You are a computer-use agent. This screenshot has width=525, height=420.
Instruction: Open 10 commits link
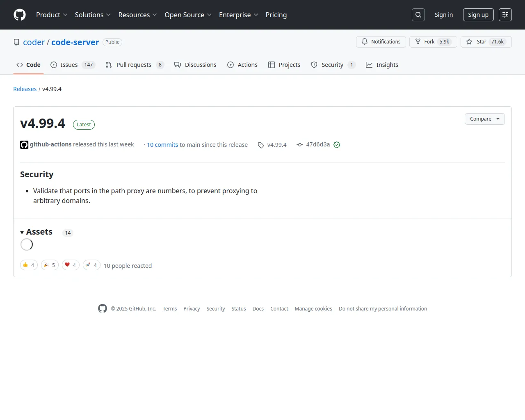pyautogui.click(x=162, y=145)
